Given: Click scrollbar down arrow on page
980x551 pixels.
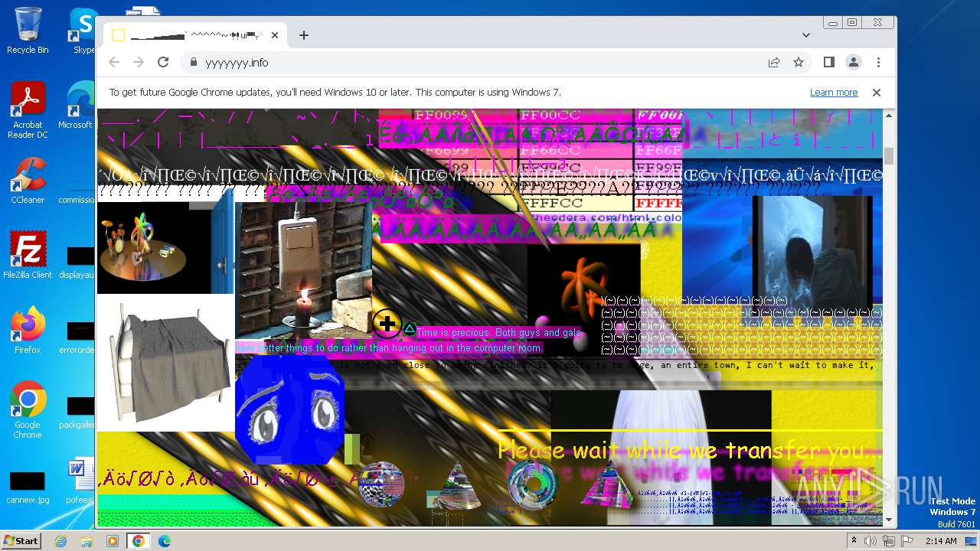Looking at the screenshot, I should coord(889,520).
